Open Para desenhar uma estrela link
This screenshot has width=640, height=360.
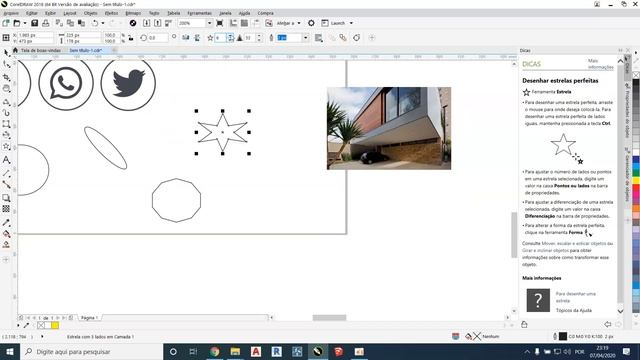576,297
